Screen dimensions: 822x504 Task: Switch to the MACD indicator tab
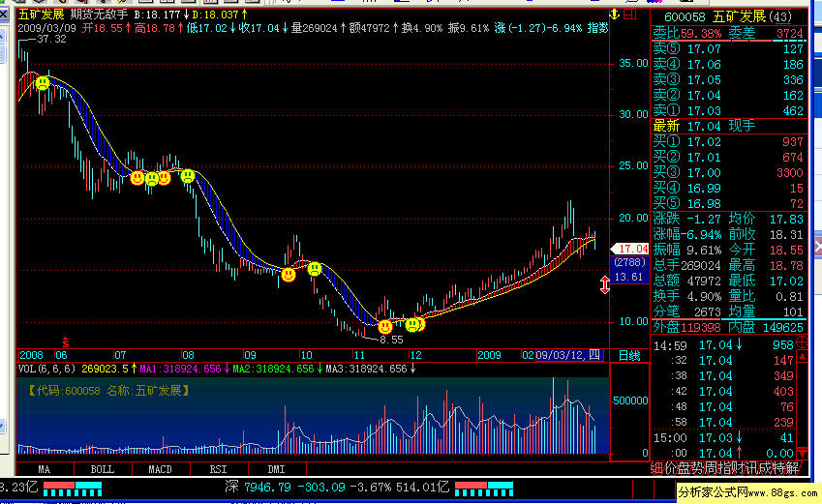coord(160,469)
